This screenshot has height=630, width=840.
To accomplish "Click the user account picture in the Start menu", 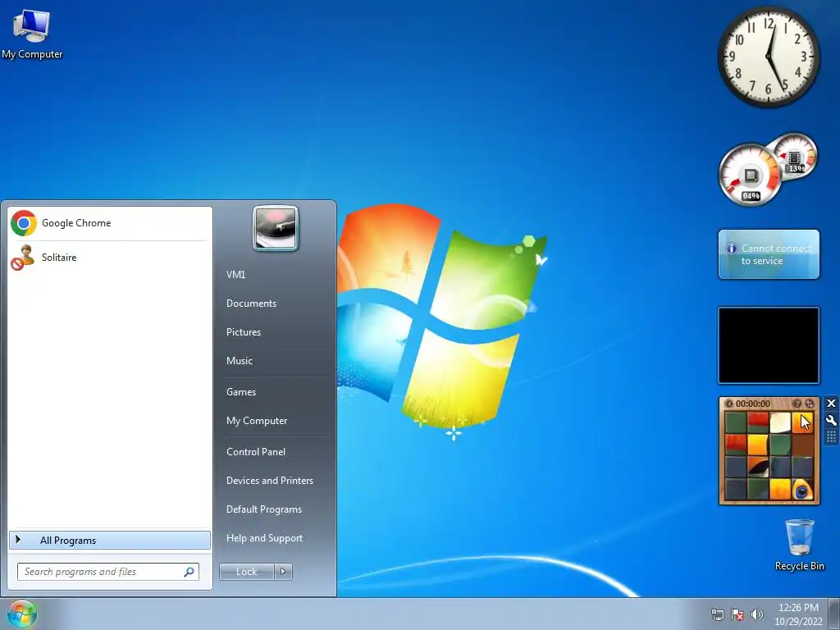I will pyautogui.click(x=276, y=228).
